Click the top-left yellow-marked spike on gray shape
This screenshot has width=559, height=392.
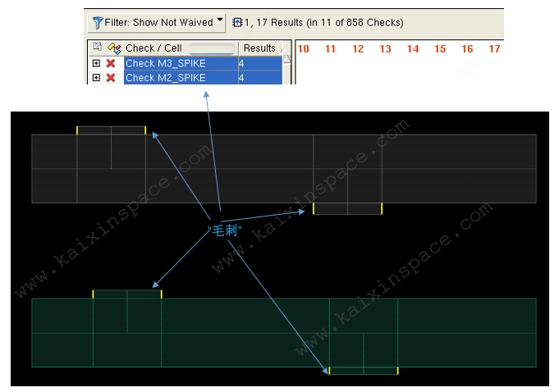[x=111, y=130]
